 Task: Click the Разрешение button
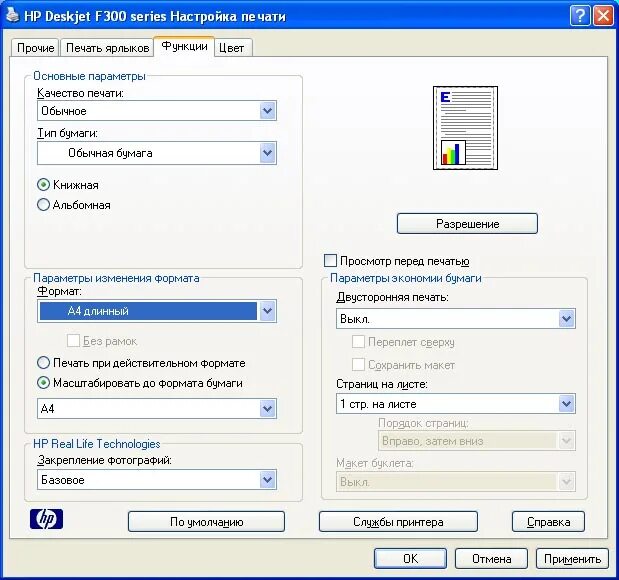coord(467,224)
